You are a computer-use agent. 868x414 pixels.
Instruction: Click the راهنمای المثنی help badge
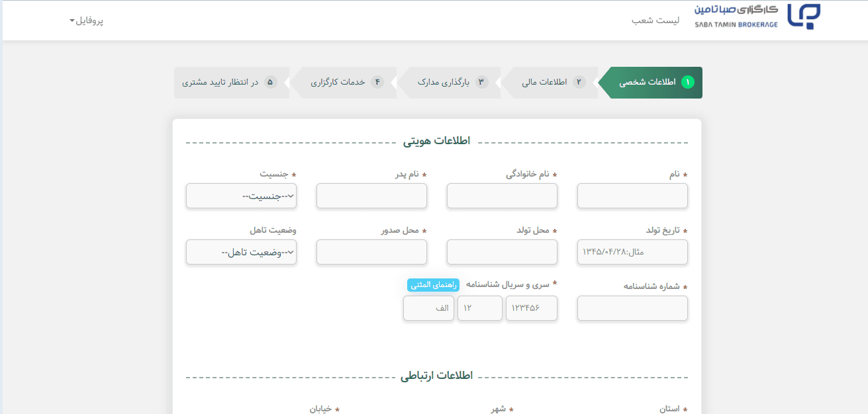click(434, 285)
